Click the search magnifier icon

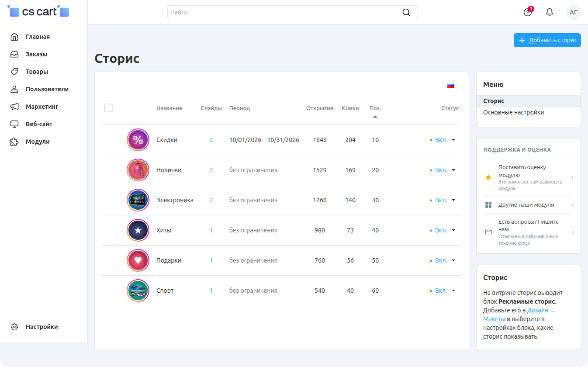click(x=406, y=12)
